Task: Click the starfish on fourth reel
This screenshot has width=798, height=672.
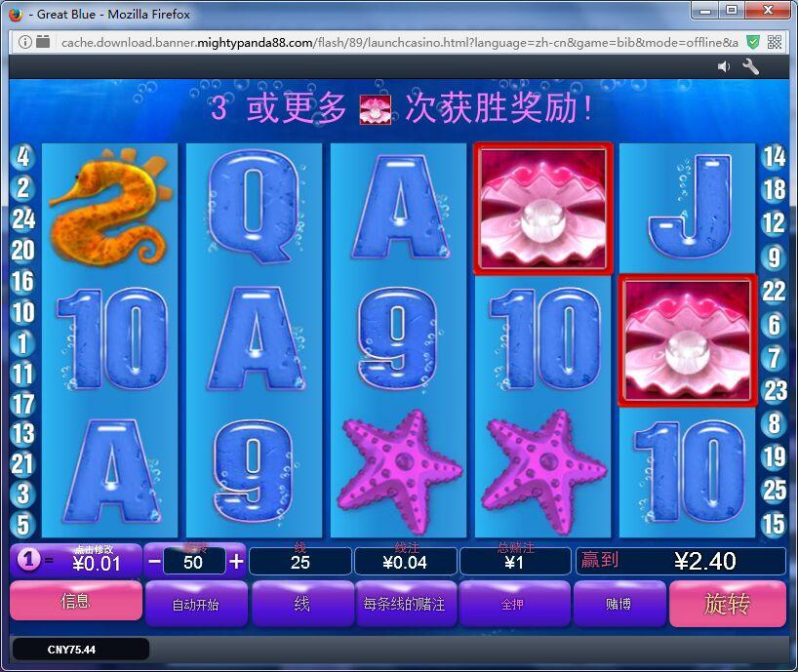Action: click(542, 471)
